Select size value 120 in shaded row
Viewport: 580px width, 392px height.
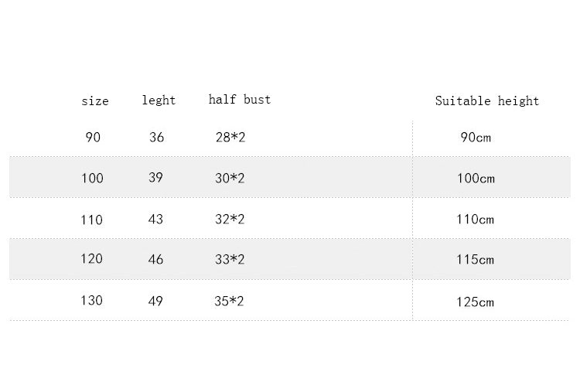[x=91, y=259]
